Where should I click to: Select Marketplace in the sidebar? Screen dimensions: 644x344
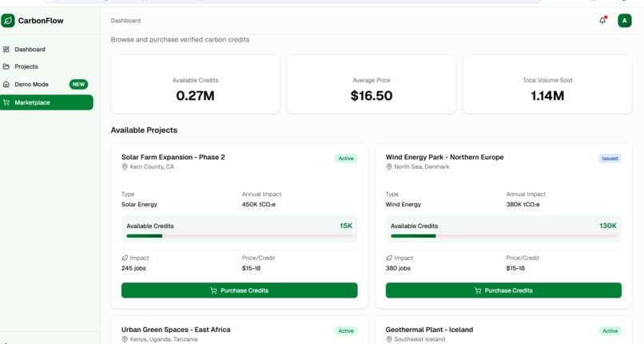click(46, 102)
